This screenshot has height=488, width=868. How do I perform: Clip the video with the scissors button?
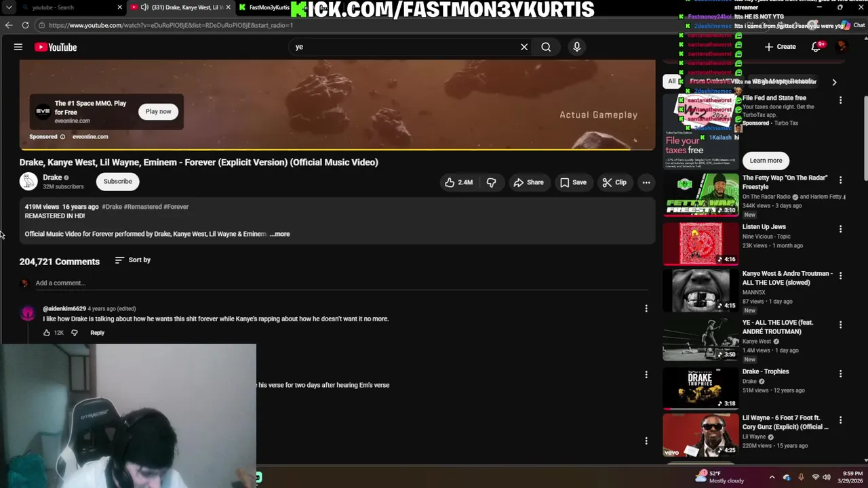tap(614, 182)
